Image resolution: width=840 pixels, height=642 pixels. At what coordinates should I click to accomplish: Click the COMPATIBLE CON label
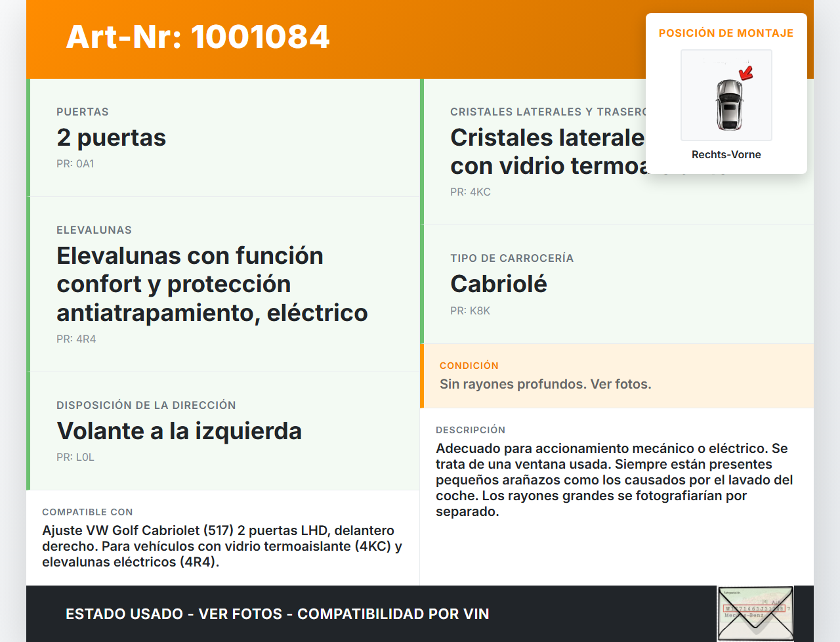coord(87,512)
